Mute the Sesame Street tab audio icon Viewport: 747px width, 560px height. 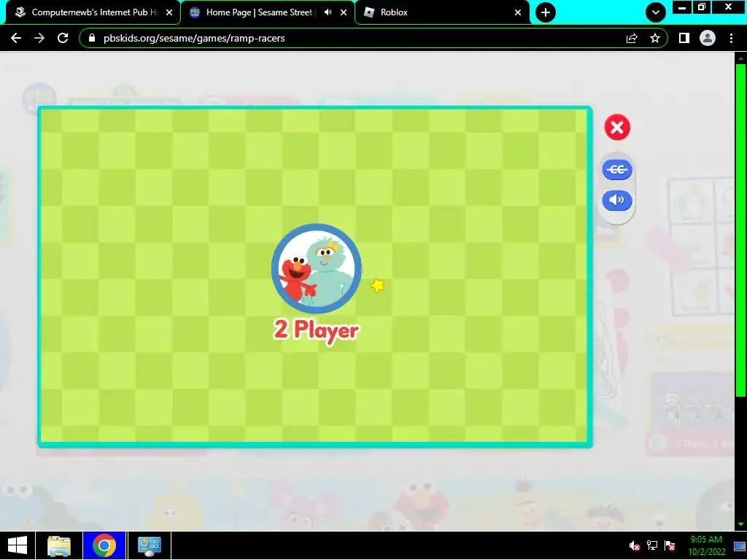[328, 12]
